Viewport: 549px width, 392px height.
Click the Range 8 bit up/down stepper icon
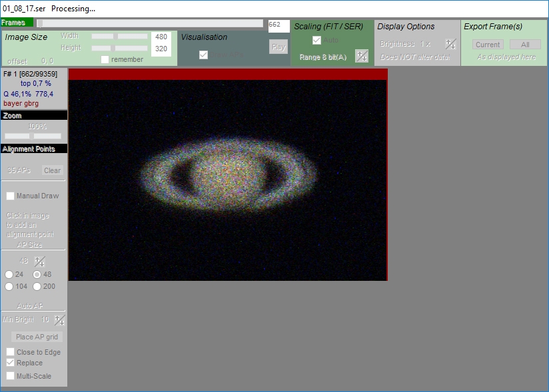[x=362, y=56]
